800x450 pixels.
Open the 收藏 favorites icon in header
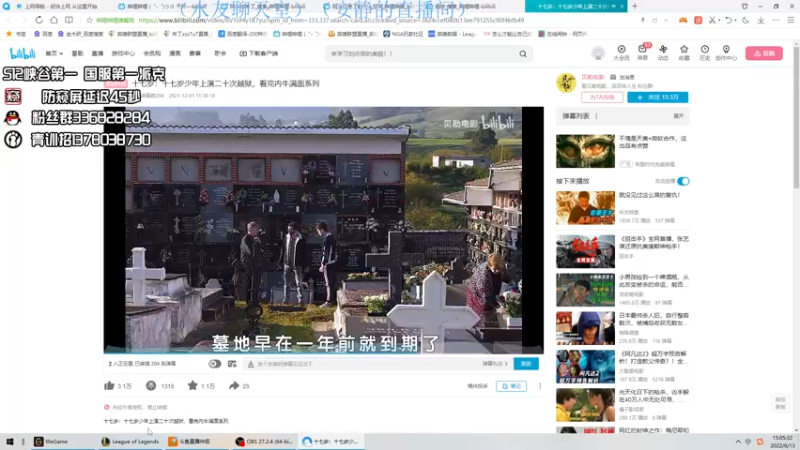tap(684, 53)
